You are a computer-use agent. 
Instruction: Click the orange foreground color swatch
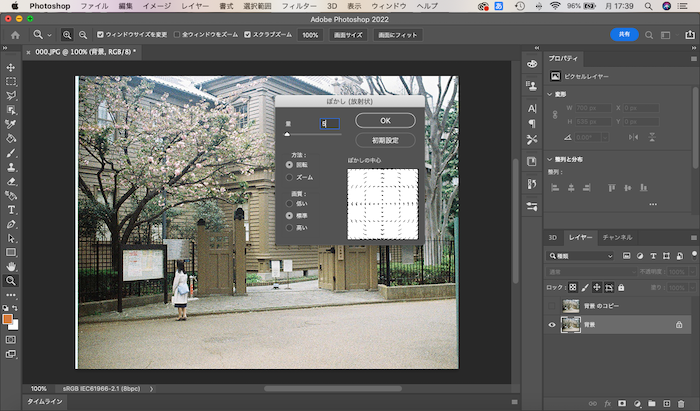[8, 319]
